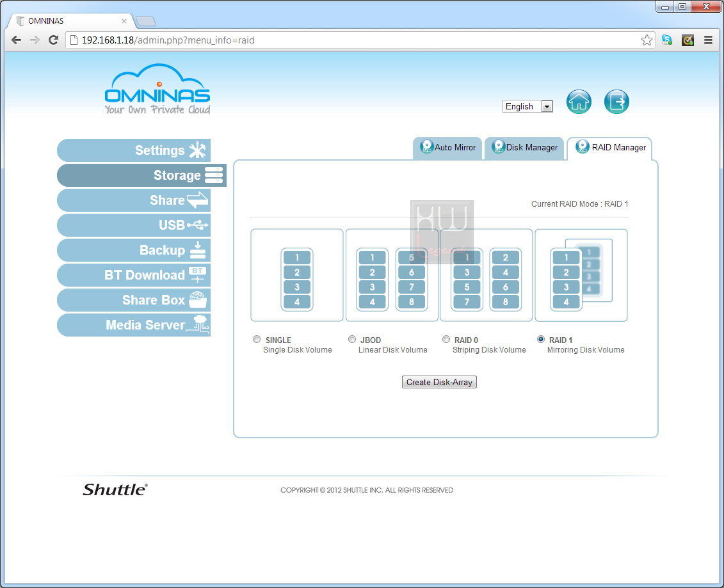
Task: Open the Skype extension icon
Action: point(667,40)
